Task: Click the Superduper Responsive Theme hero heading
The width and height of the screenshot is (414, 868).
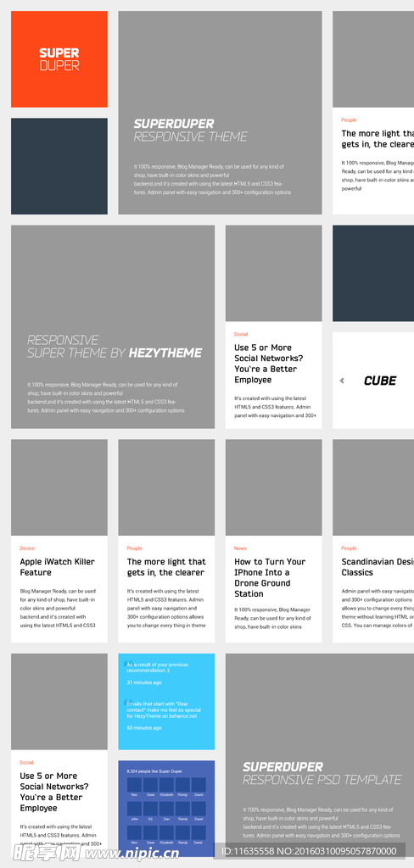Action: (x=191, y=130)
